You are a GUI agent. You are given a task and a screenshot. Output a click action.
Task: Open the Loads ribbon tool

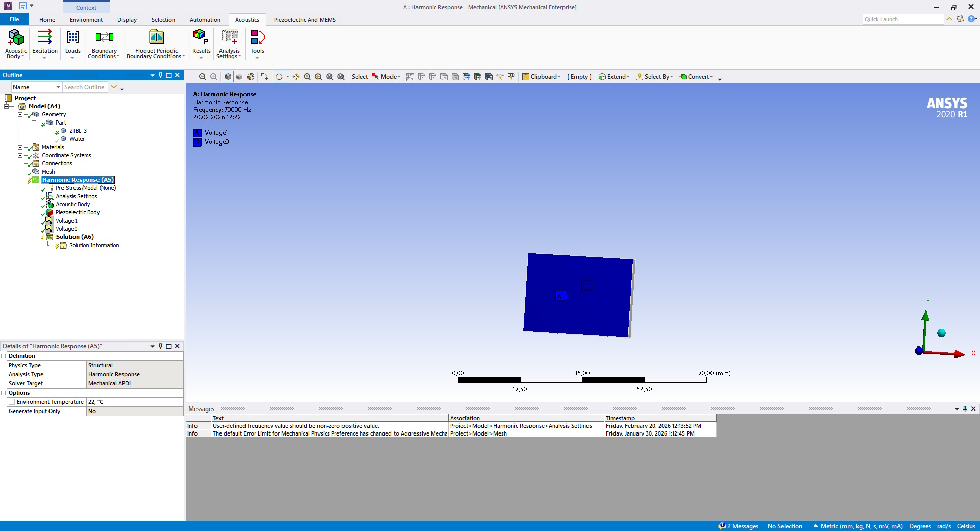coord(72,43)
